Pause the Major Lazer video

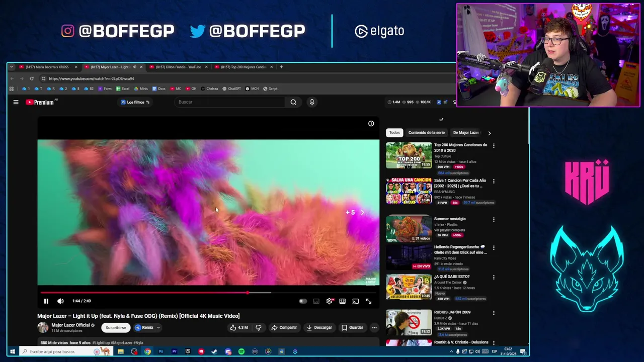coord(46,301)
